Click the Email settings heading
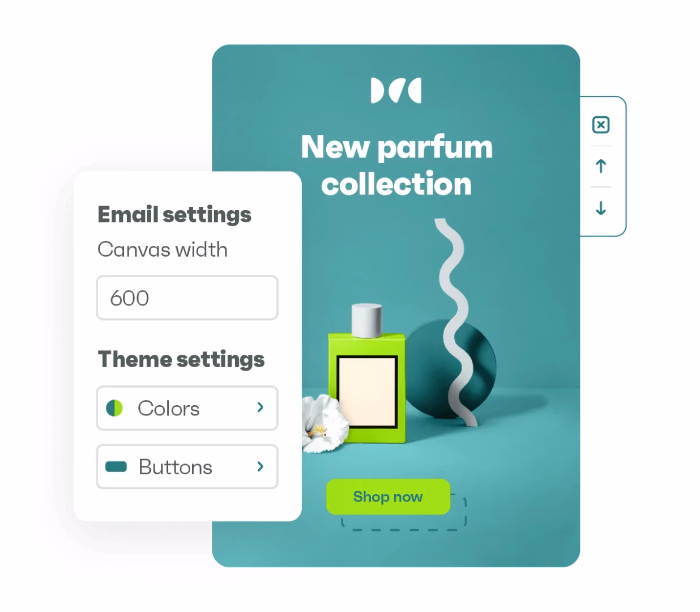This screenshot has width=700, height=612. [174, 215]
